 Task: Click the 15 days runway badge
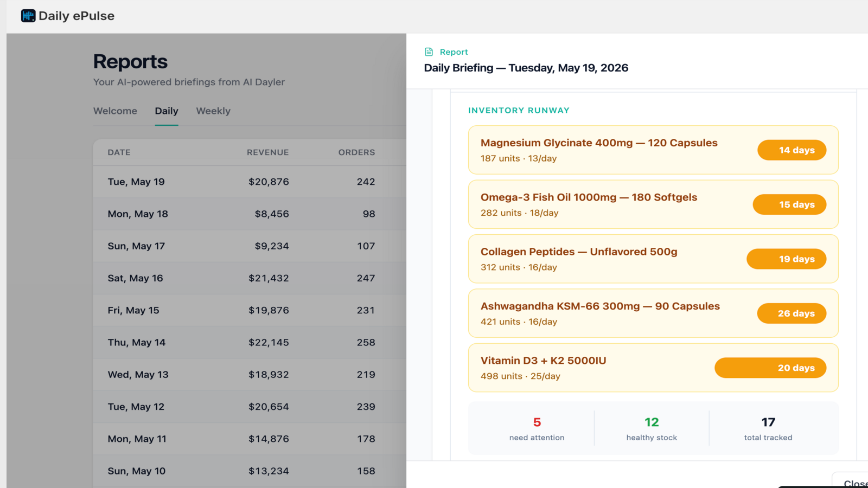[790, 204]
